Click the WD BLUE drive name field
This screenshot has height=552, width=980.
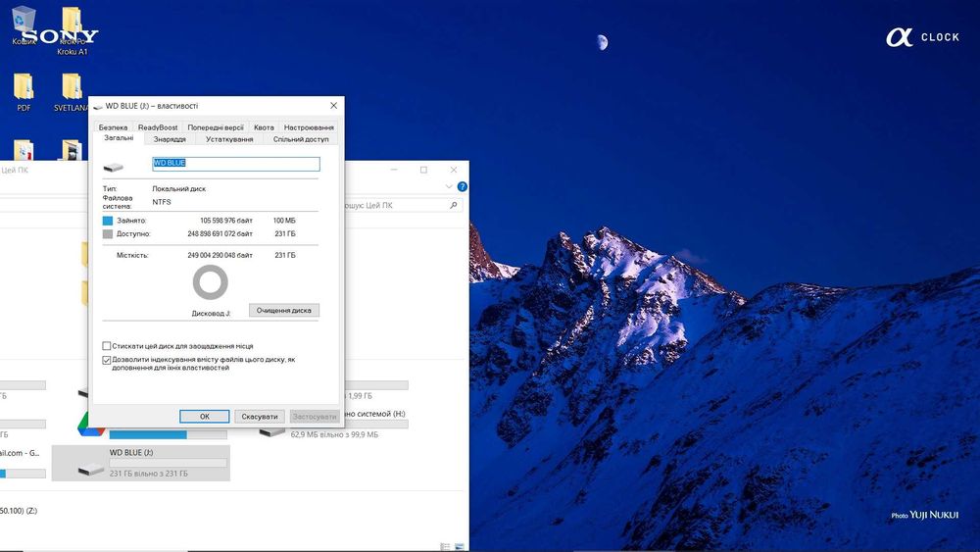[236, 164]
